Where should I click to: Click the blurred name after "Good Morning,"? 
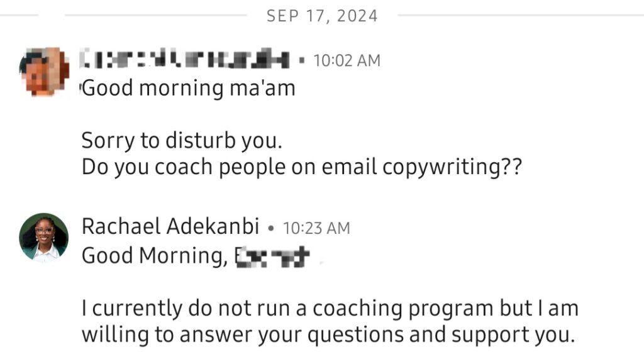272,256
